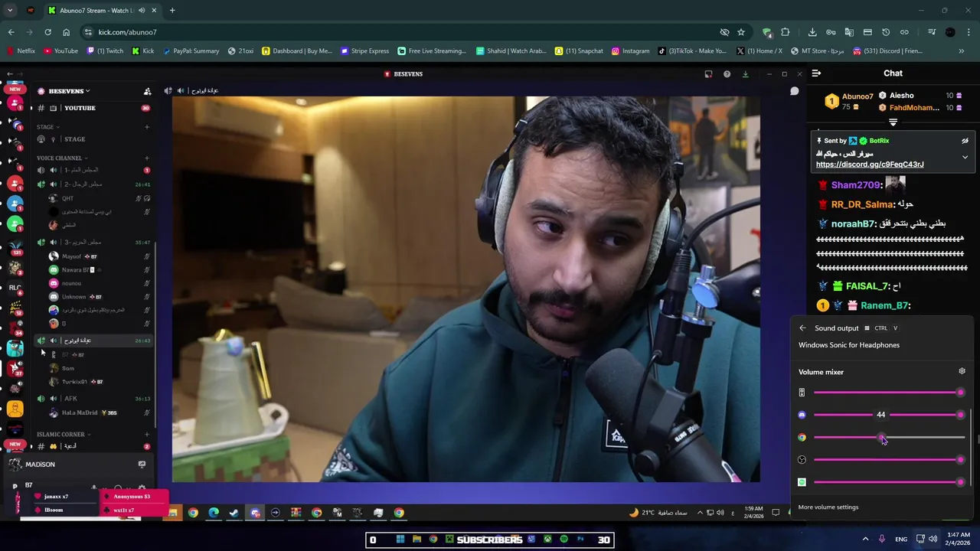This screenshot has height=551, width=980.
Task: Open More volume settings
Action: click(828, 507)
